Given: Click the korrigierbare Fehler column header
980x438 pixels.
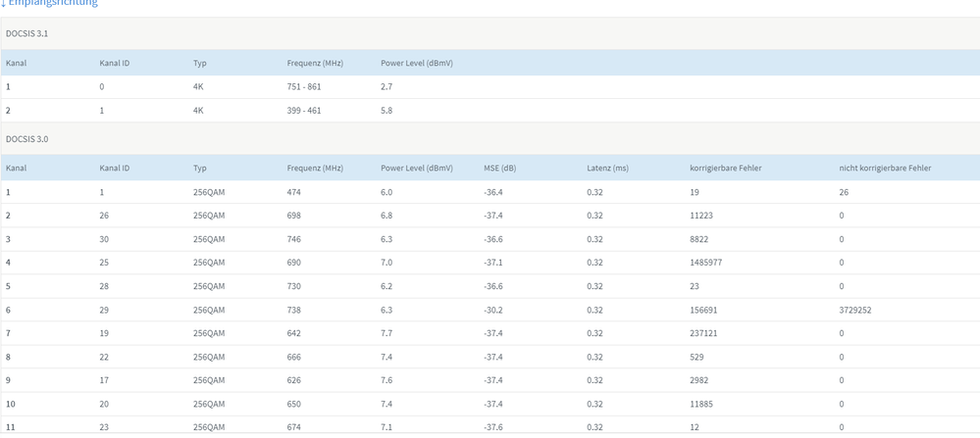Looking at the screenshot, I should pos(725,169).
